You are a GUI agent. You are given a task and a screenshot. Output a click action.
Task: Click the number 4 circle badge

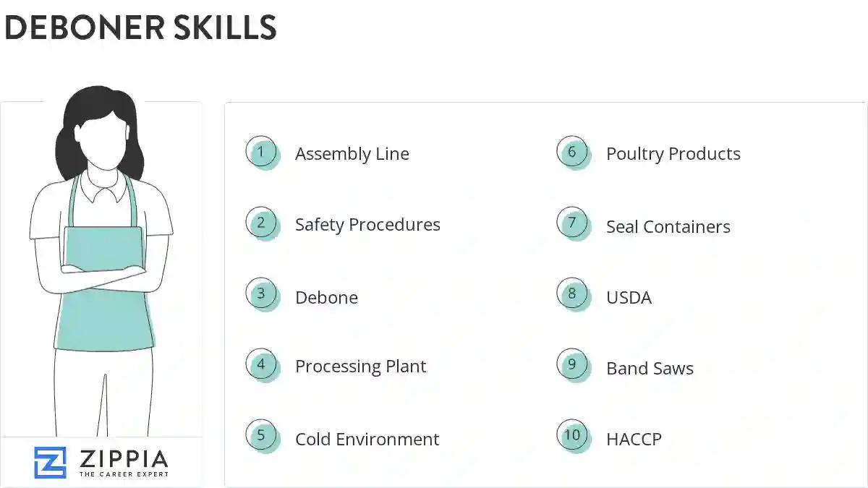tap(262, 365)
